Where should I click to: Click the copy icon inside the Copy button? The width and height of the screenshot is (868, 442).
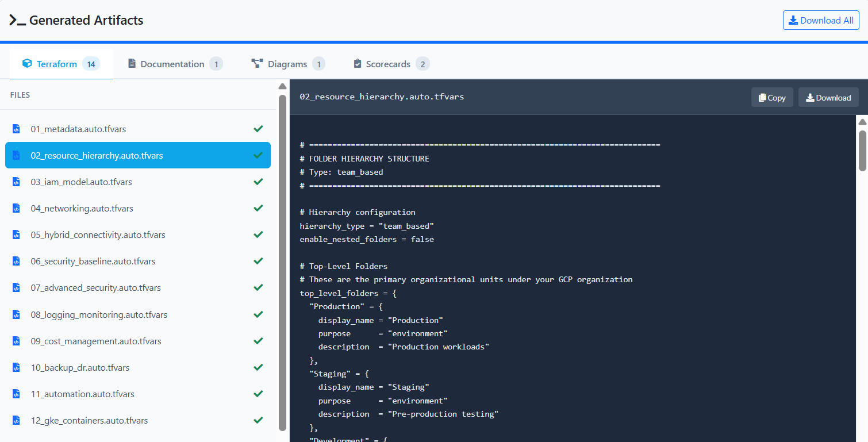[x=762, y=97]
